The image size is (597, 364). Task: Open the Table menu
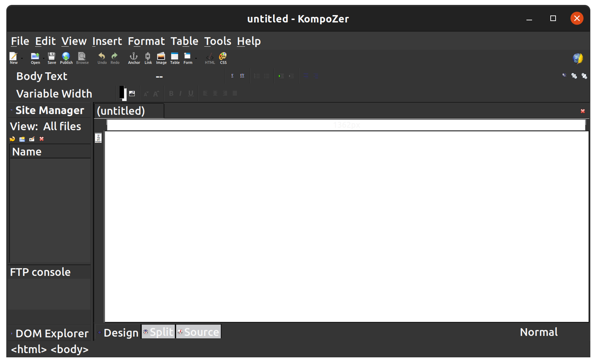[x=185, y=41]
